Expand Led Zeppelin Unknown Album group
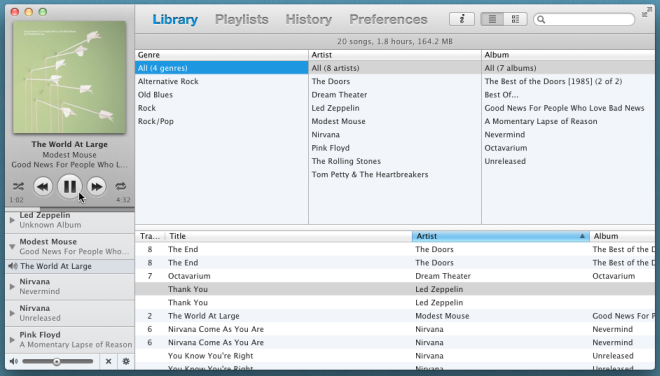 pyautogui.click(x=12, y=220)
